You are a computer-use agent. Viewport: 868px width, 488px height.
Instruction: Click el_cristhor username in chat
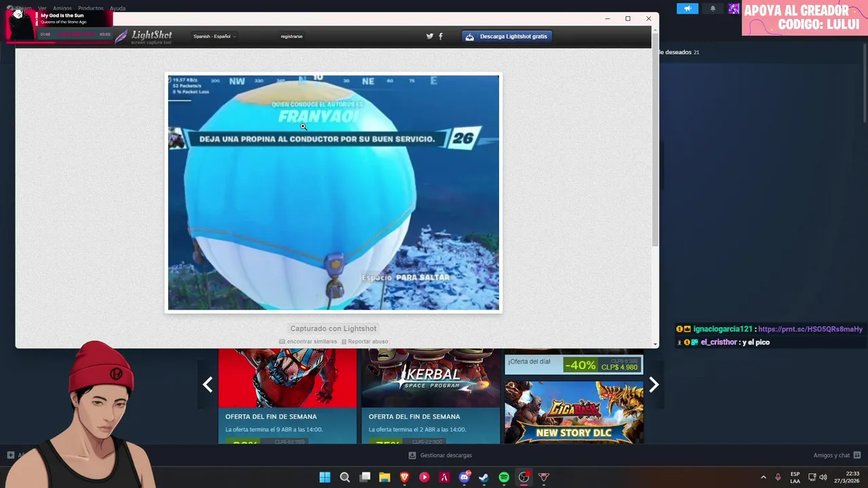pos(719,342)
